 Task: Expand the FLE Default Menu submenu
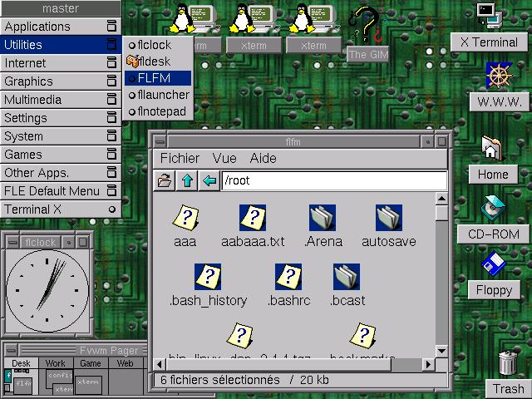point(61,191)
